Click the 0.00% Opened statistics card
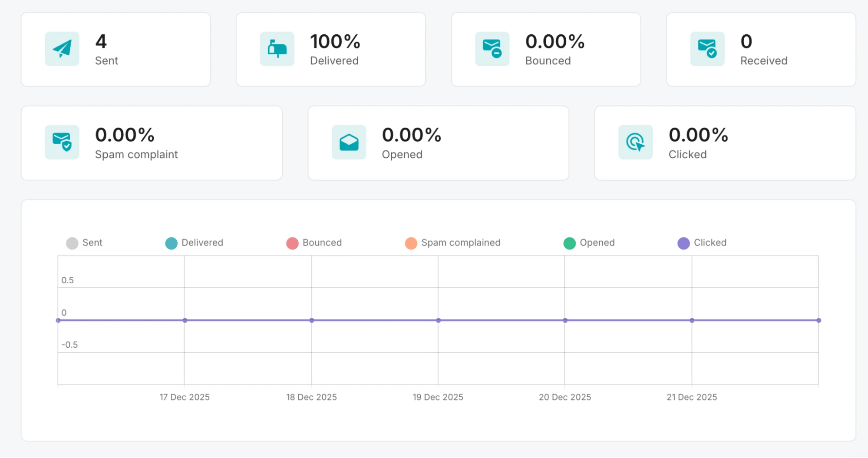 point(438,143)
